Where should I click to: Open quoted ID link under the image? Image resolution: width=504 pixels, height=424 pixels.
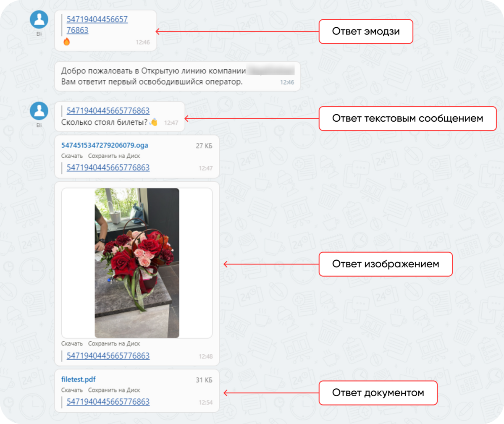[108, 356]
